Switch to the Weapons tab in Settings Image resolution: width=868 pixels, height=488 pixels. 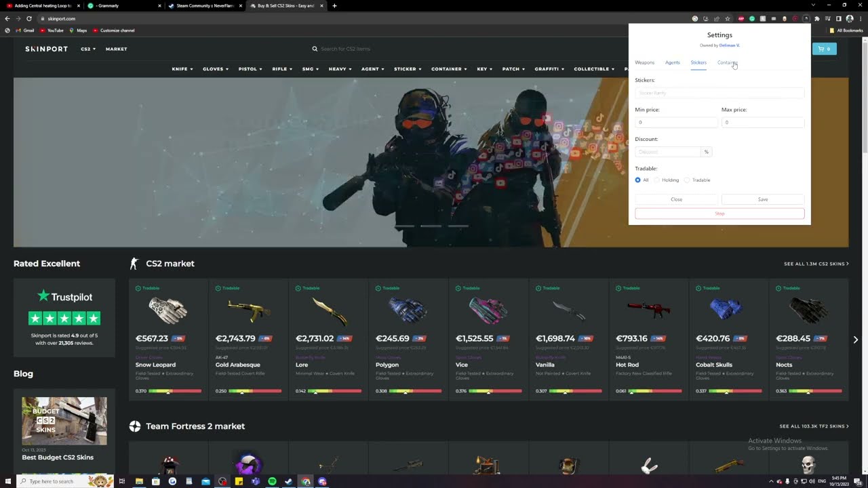coord(645,62)
